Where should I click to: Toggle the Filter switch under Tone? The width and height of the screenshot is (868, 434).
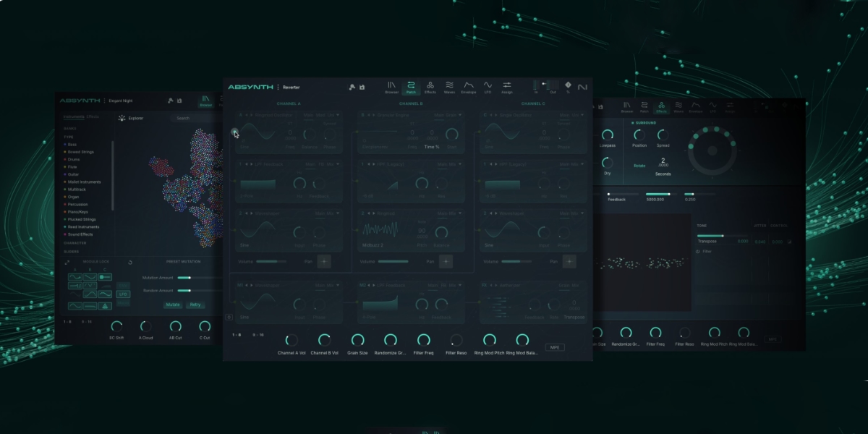point(697,251)
